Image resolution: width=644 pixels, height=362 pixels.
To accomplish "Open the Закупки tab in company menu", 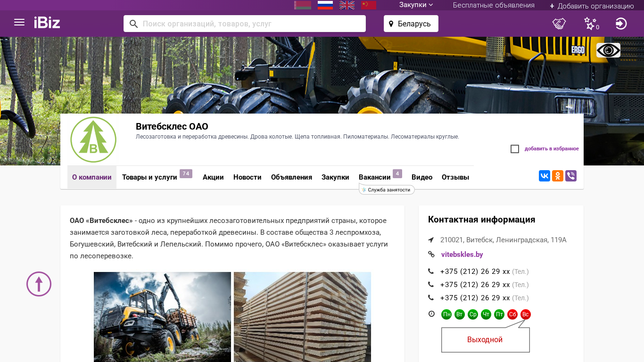I will 335,177.
